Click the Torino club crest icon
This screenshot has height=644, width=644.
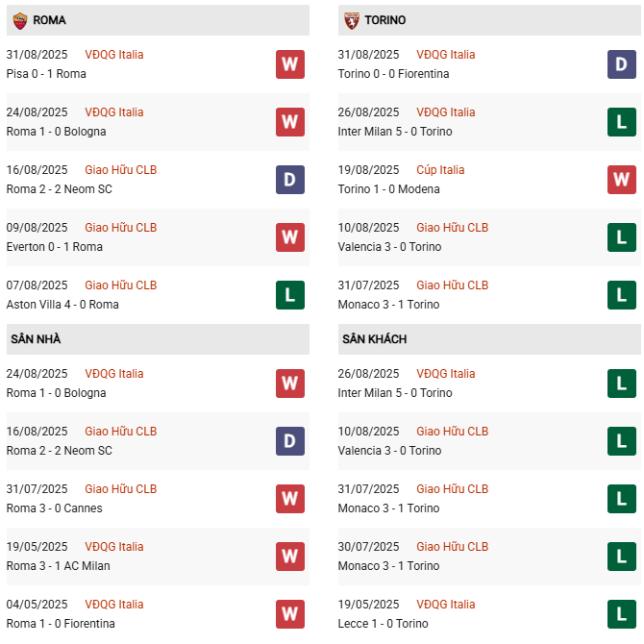pyautogui.click(x=352, y=20)
